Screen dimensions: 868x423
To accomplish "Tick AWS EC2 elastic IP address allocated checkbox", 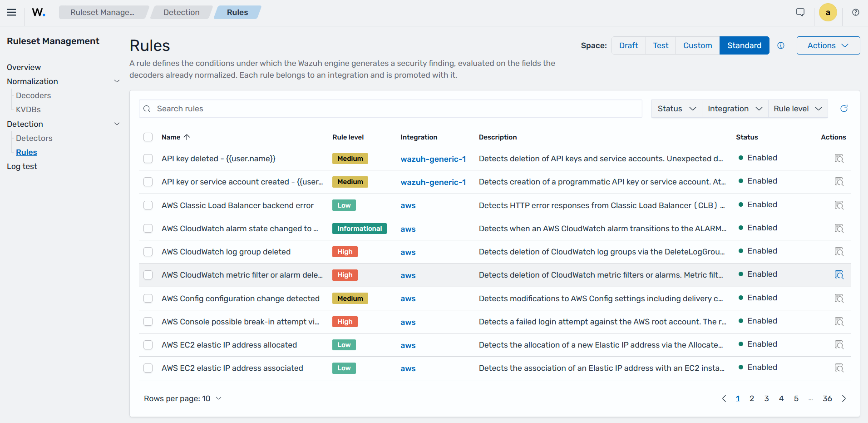I will point(148,345).
